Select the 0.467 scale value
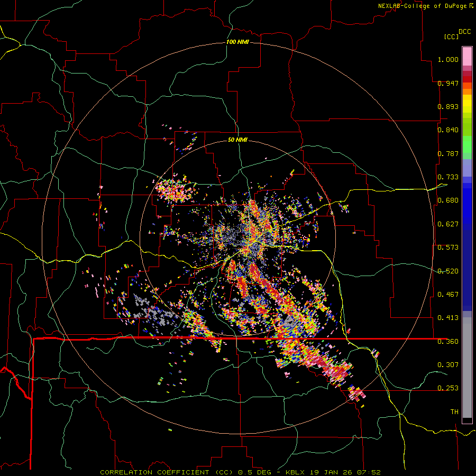This screenshot has width=476, height=476. (448, 295)
